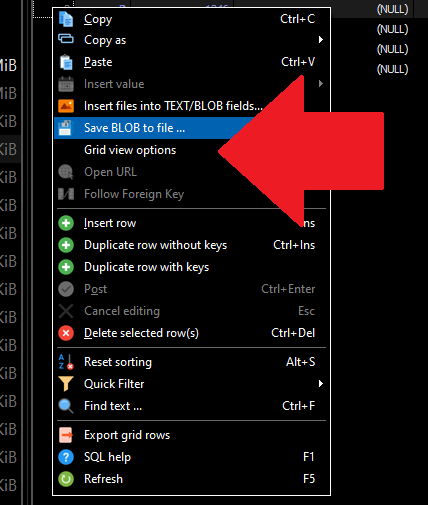Click the Insert value calendar icon

click(66, 84)
